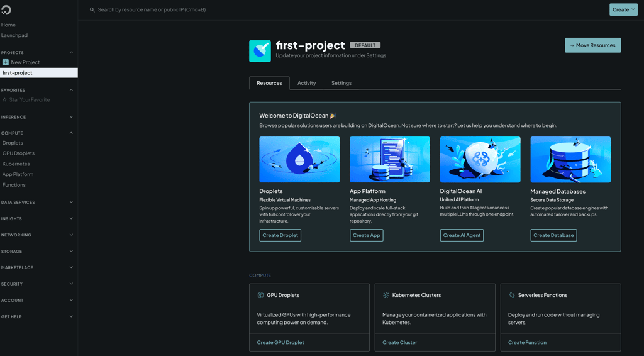Viewport: 644px width, 356px height.
Task: Expand the Get Help section
Action: point(37,317)
